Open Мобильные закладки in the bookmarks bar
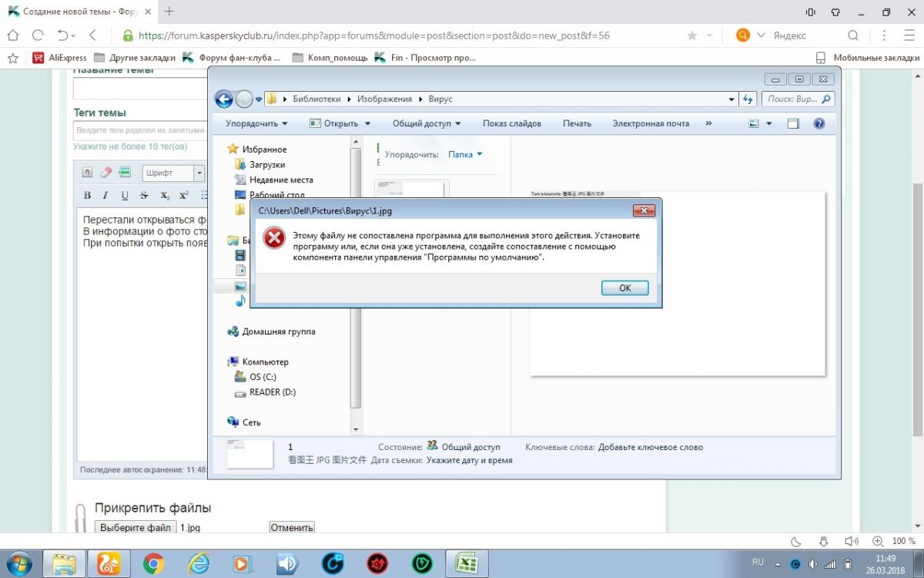Screen dimensions: 924x578 [x=868, y=58]
